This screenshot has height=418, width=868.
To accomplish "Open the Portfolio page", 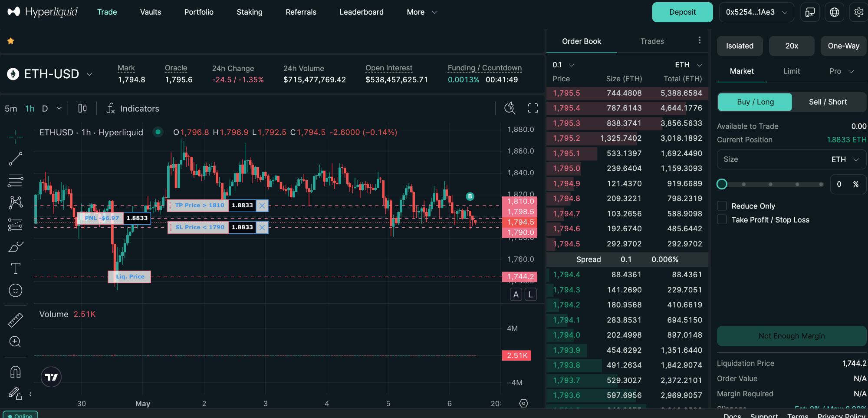I will 199,12.
